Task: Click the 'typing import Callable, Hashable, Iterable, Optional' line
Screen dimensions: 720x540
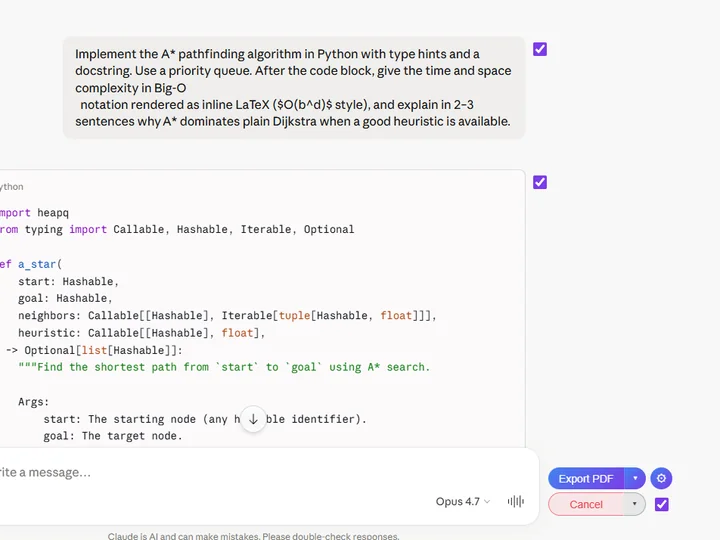Action: point(177,229)
